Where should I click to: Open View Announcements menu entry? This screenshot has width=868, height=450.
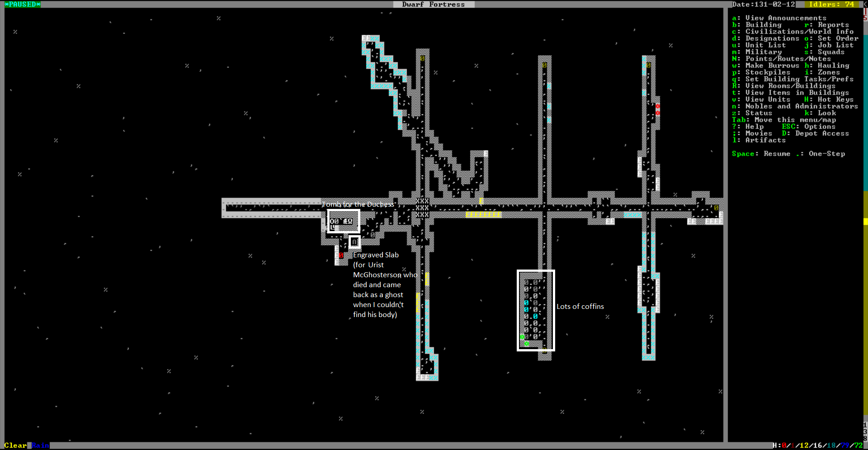779,18
